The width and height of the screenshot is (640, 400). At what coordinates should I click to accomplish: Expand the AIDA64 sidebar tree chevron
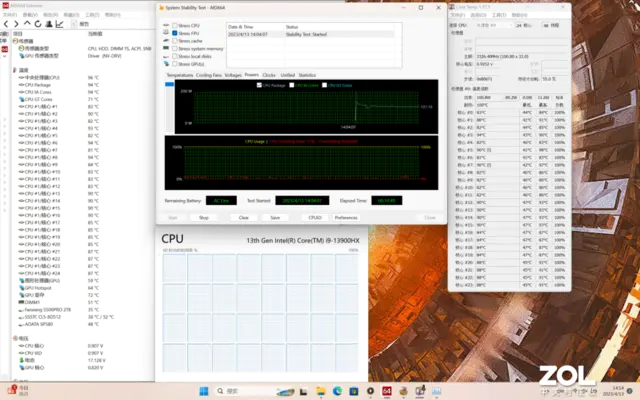[5, 56]
